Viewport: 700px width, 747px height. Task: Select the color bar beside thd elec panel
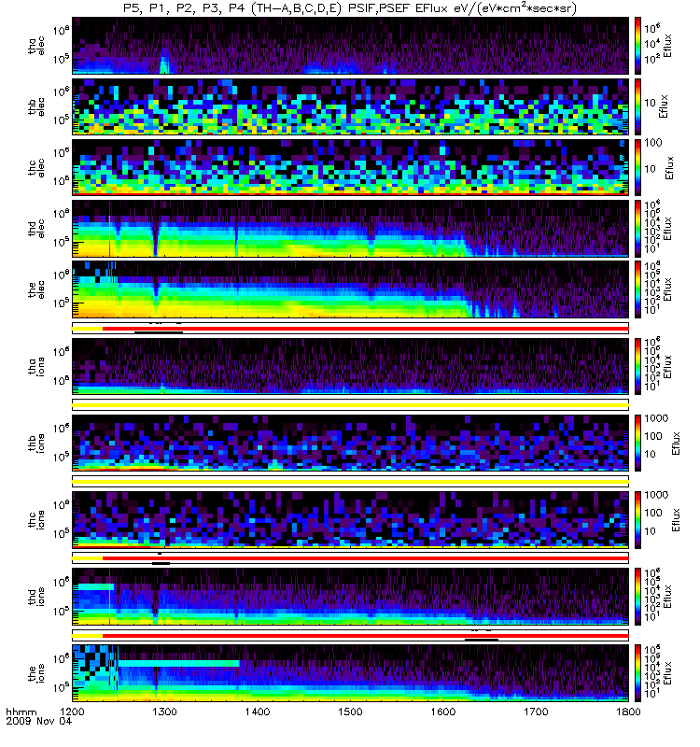pos(637,229)
